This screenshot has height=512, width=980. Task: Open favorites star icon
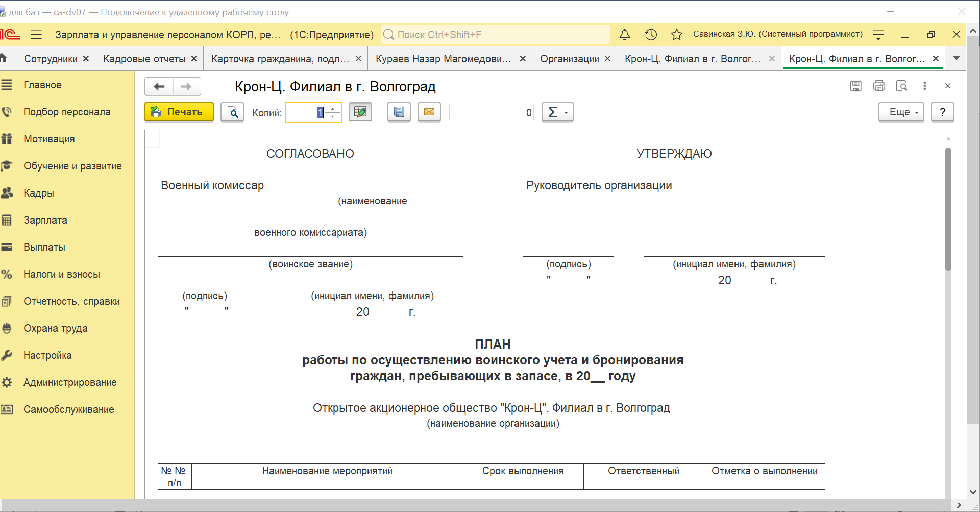pyautogui.click(x=676, y=35)
